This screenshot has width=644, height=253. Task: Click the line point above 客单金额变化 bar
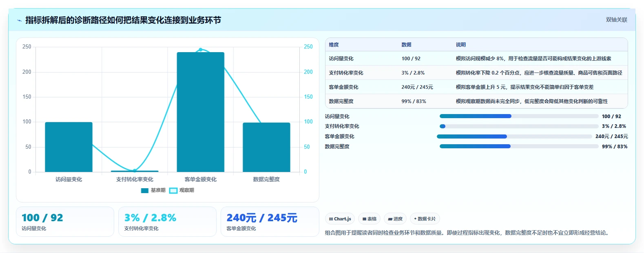(200, 50)
